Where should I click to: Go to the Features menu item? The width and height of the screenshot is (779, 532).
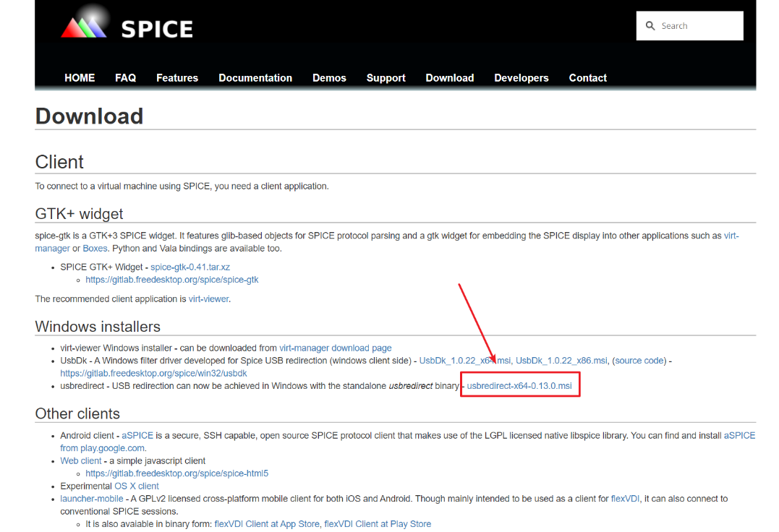pos(177,78)
